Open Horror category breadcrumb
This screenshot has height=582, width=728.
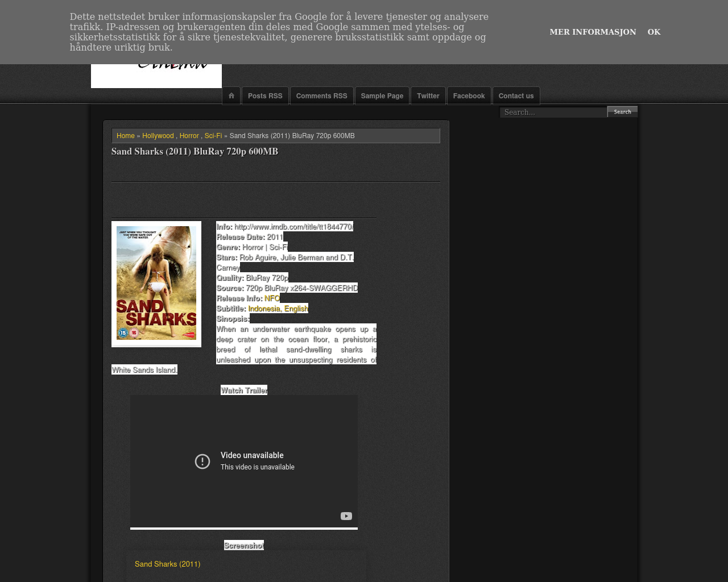click(189, 136)
